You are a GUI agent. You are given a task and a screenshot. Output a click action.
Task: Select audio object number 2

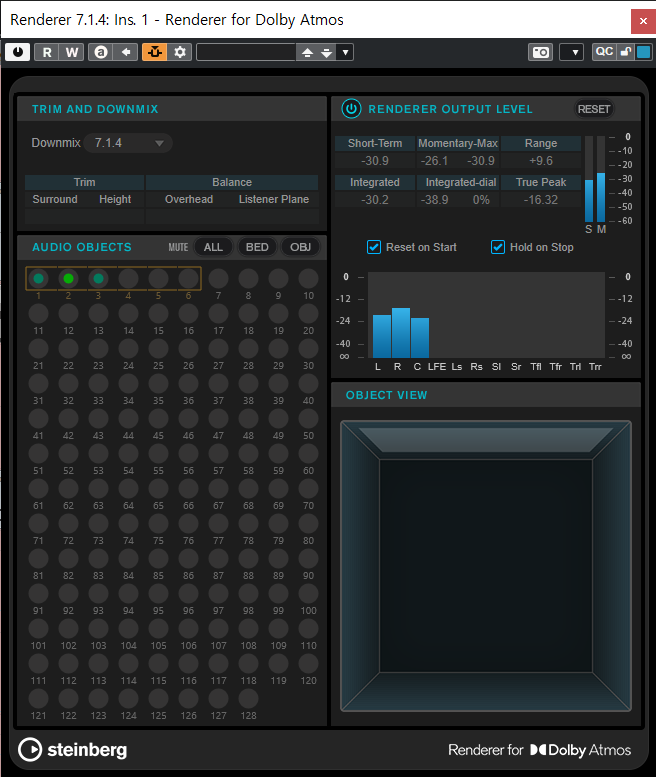click(x=68, y=278)
